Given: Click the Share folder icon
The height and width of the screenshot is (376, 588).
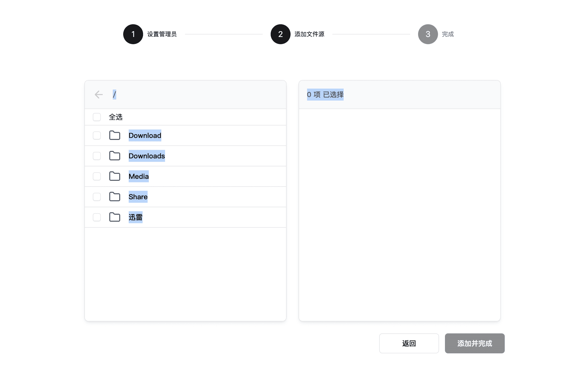Looking at the screenshot, I should coord(114,197).
